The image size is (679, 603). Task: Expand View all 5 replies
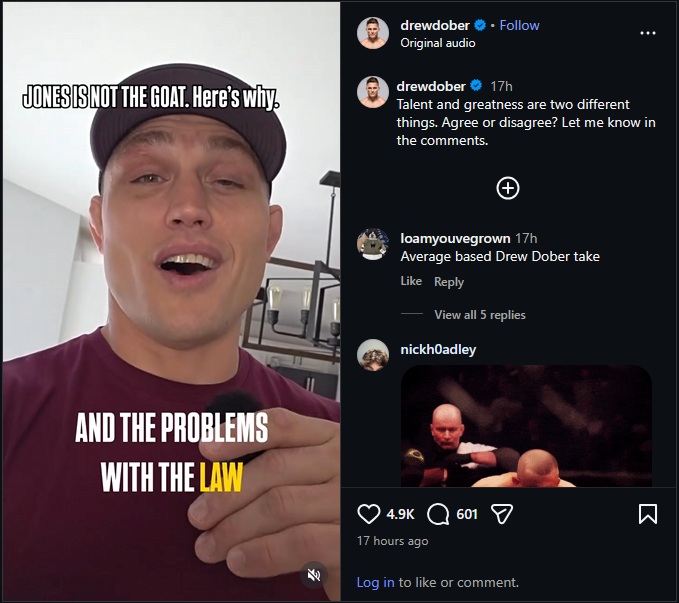click(480, 315)
